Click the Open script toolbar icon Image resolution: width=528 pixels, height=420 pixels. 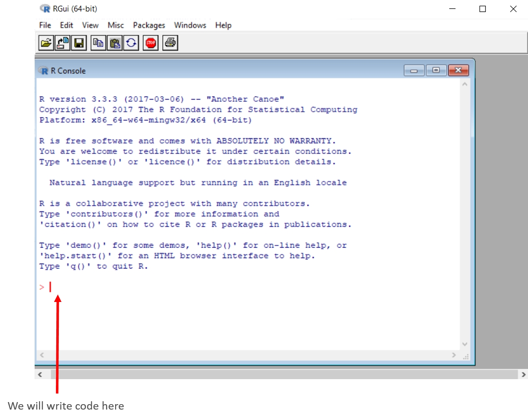point(46,43)
